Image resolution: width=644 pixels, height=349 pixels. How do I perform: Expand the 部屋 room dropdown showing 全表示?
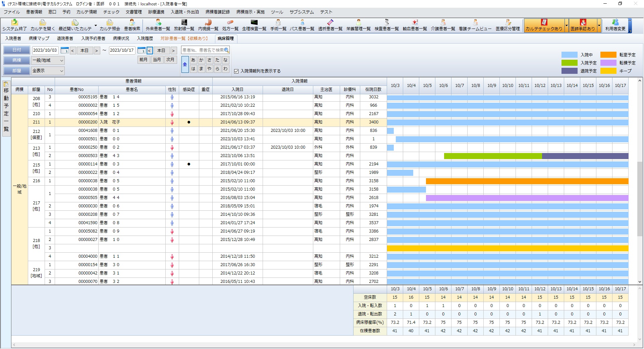[x=61, y=71]
